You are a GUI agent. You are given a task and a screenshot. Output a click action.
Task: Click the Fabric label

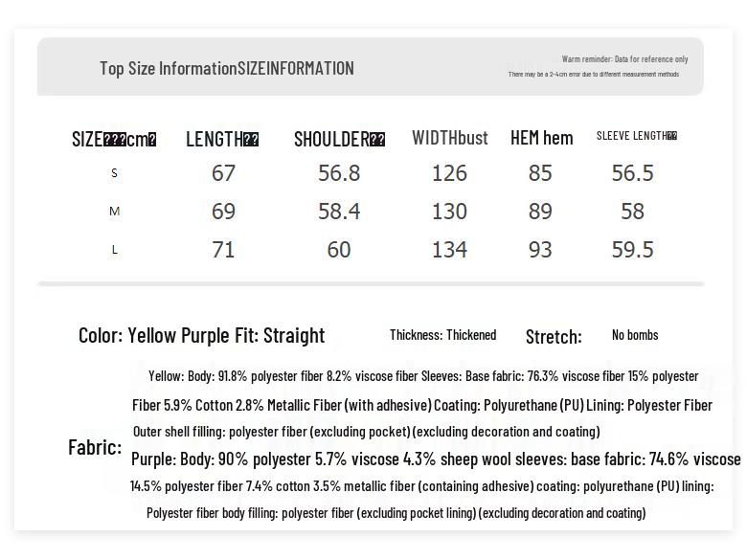pos(95,447)
